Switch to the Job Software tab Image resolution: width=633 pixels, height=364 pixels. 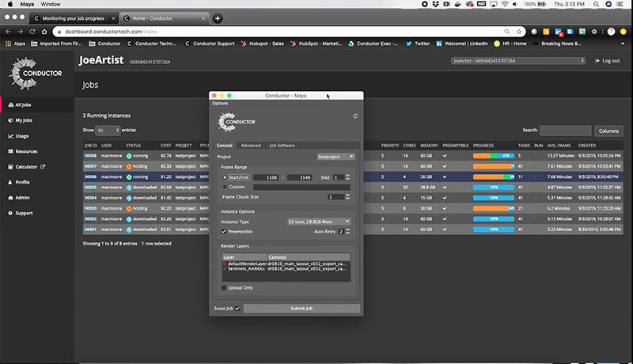point(282,146)
